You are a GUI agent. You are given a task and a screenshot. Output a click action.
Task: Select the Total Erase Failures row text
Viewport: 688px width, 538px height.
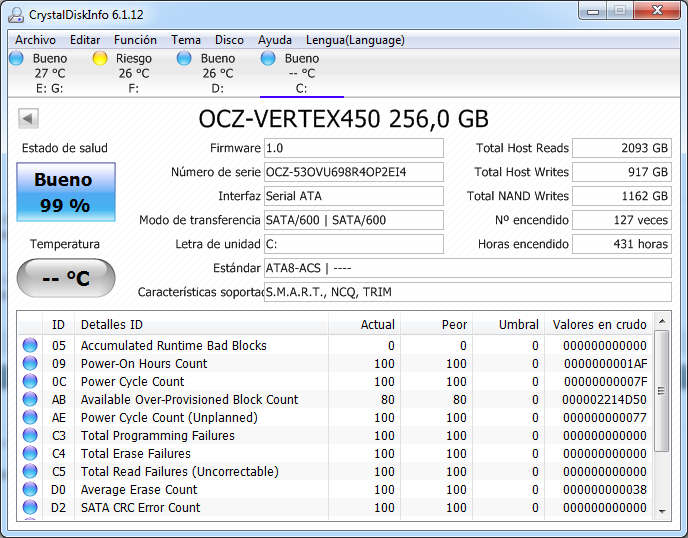click(136, 453)
